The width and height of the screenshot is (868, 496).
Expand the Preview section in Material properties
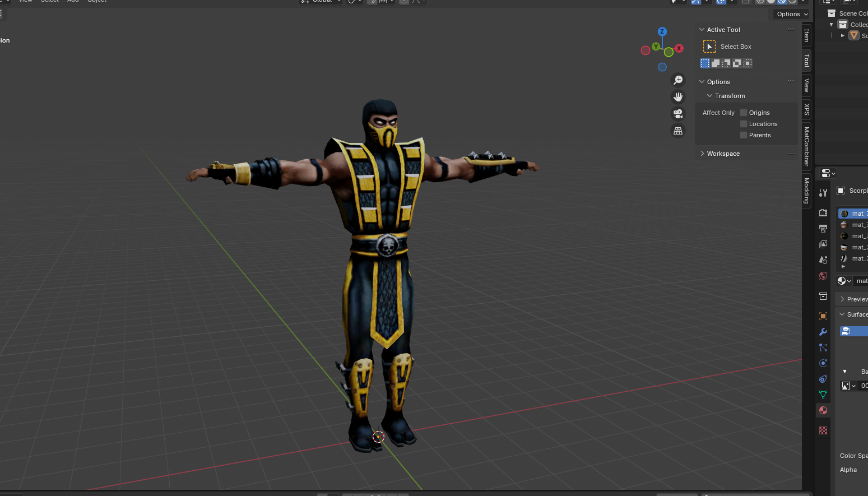(x=852, y=299)
